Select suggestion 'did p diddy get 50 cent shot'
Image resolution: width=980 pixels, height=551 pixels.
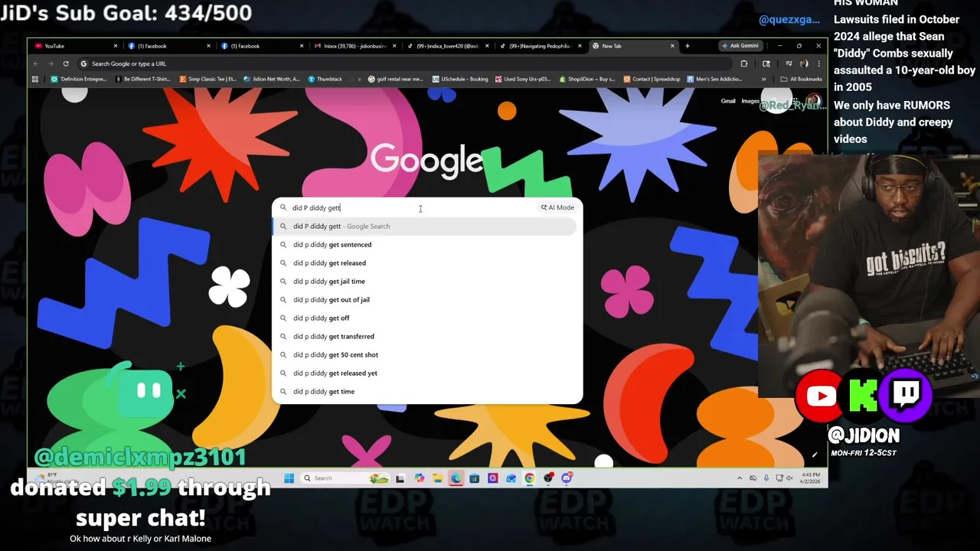click(426, 354)
